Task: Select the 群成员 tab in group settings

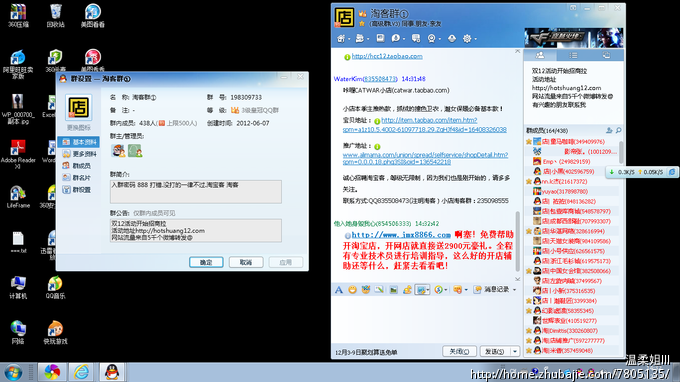Action: click(78, 166)
